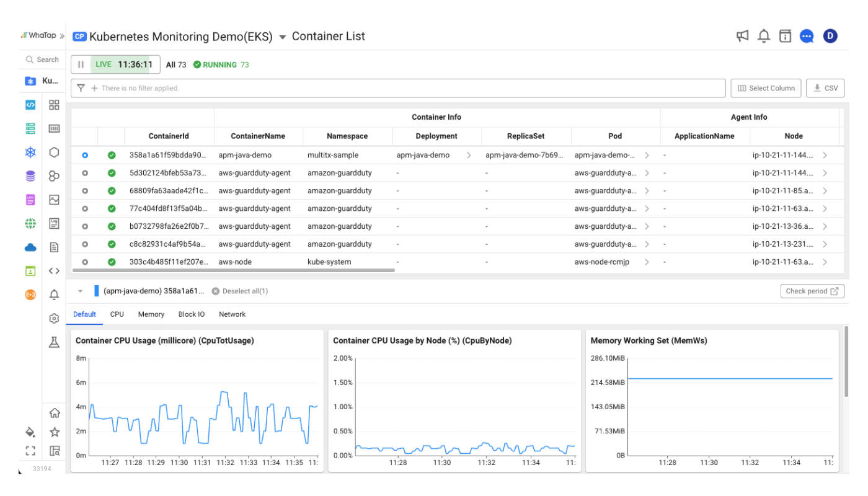Toggle fullscreen icon in sidebar bottom
868x496 pixels.
pyautogui.click(x=30, y=451)
